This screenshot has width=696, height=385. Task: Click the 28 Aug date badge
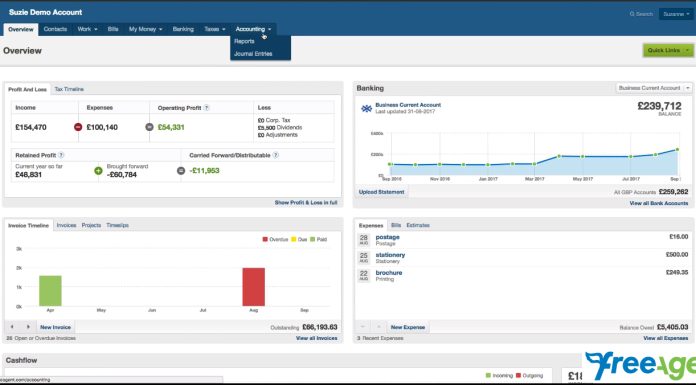click(x=364, y=240)
